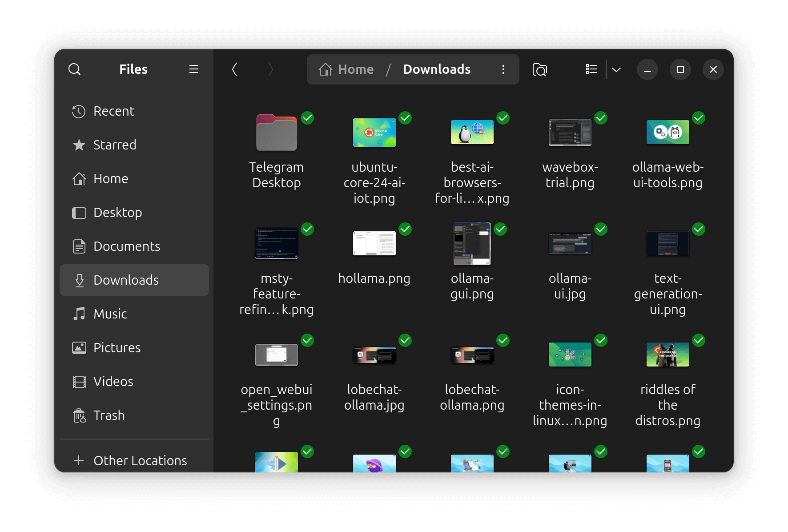Click the forward navigation arrow
Image resolution: width=788 pixels, height=532 pixels.
270,69
